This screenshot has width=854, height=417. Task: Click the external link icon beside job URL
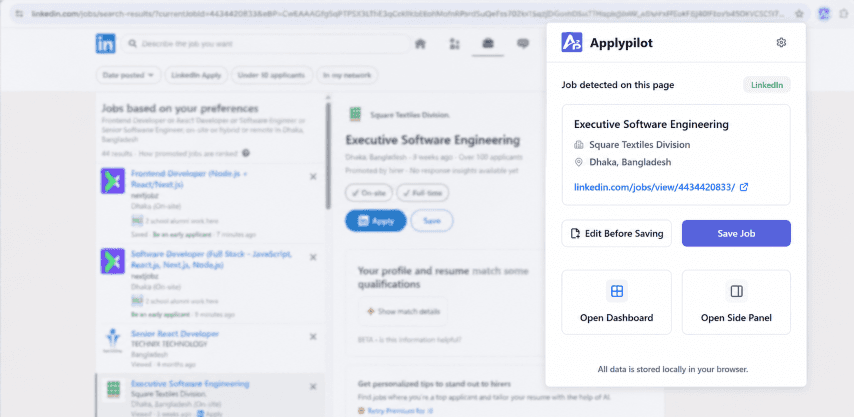(744, 187)
